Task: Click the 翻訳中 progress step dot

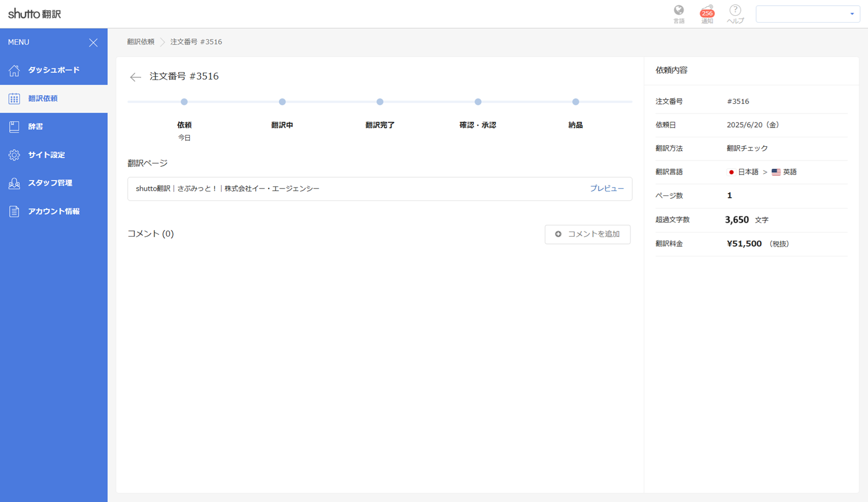Action: (282, 102)
